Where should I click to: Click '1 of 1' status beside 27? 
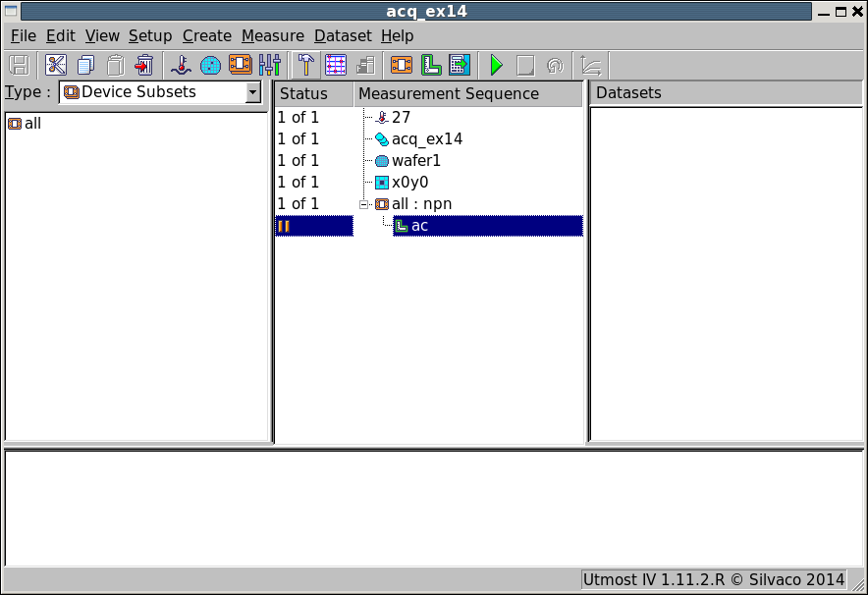point(298,118)
